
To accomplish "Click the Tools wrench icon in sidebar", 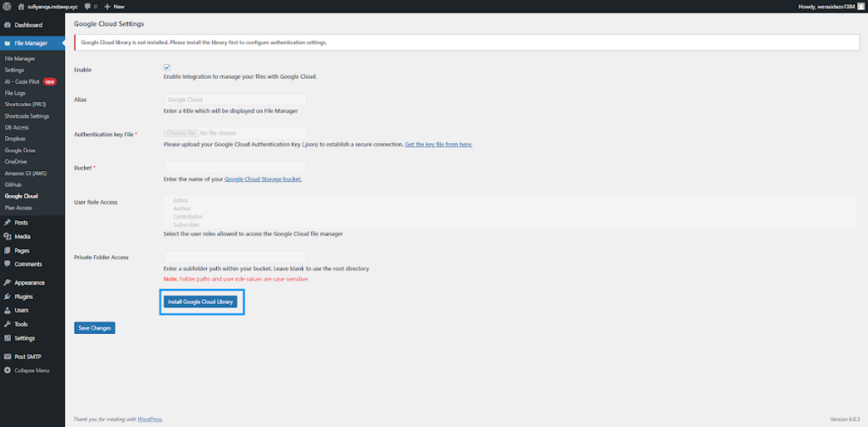I will pos(8,324).
